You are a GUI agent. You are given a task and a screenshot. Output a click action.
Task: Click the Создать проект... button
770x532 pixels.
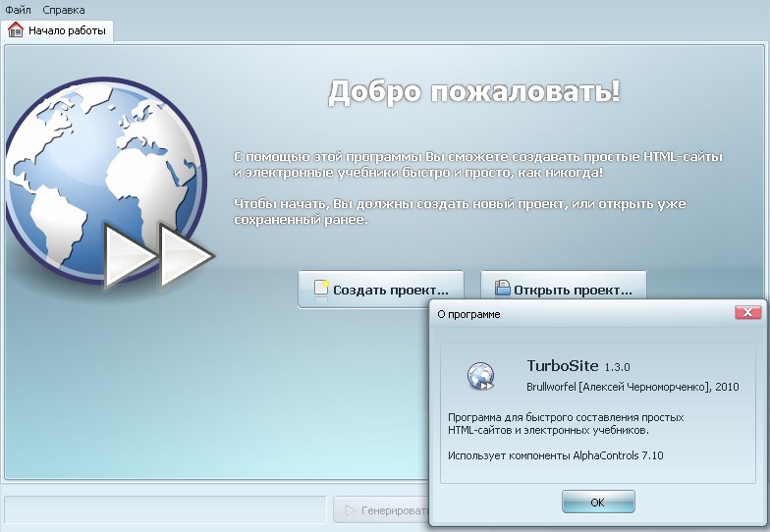click(381, 290)
